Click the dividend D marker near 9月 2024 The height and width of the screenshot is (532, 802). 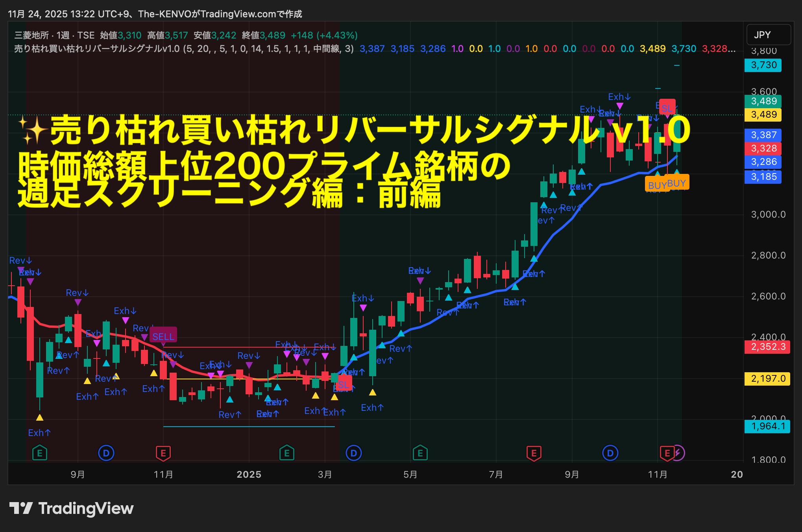pyautogui.click(x=106, y=453)
